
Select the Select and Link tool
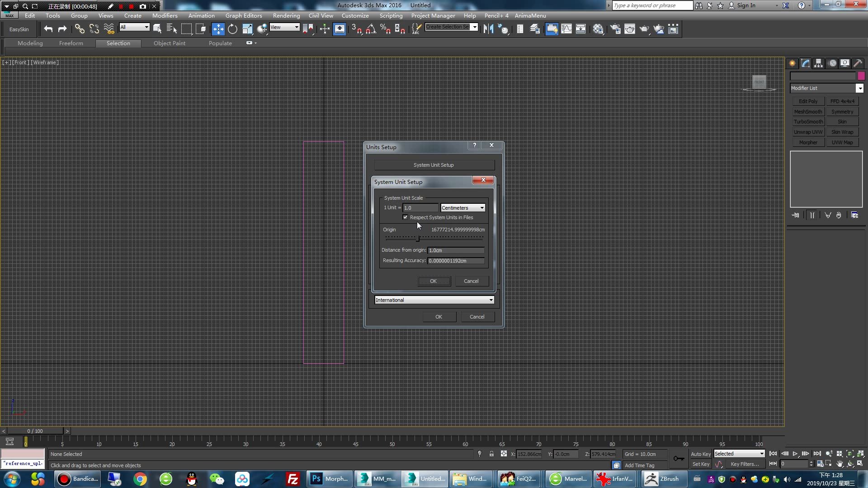pyautogui.click(x=80, y=29)
